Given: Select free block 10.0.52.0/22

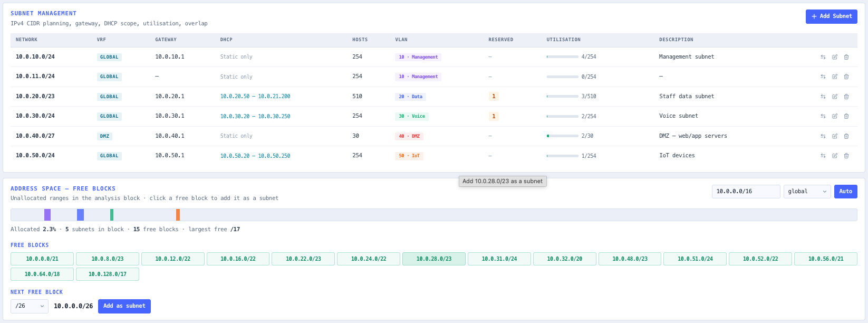Looking at the screenshot, I should [x=760, y=259].
